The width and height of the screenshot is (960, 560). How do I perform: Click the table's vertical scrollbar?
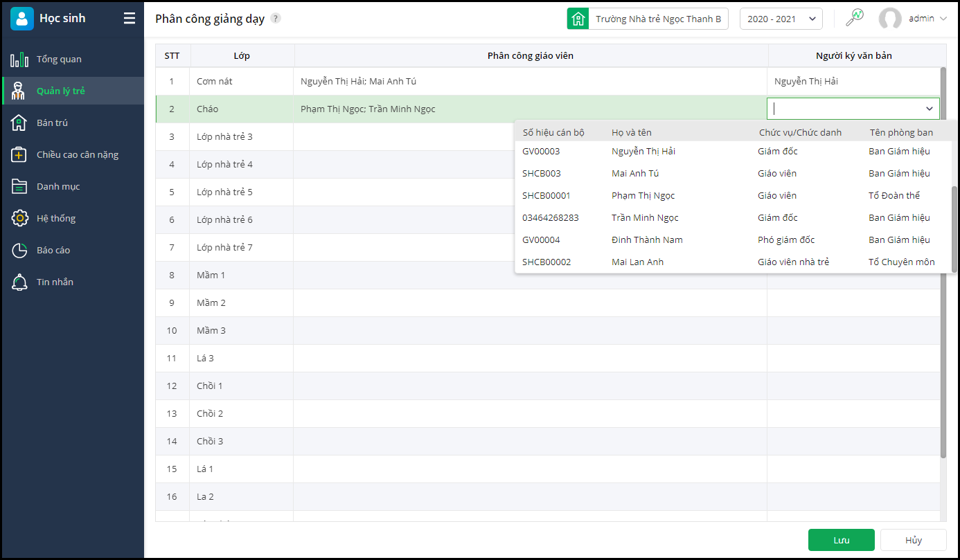(943, 263)
